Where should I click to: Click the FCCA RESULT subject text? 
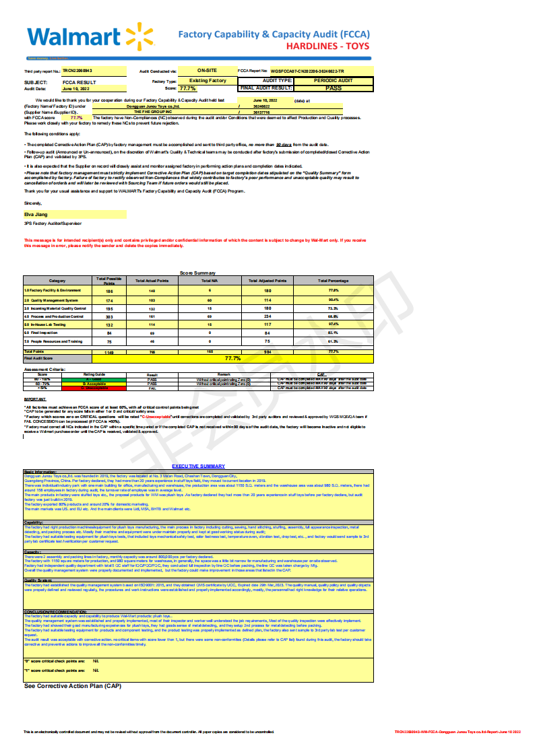79,82
